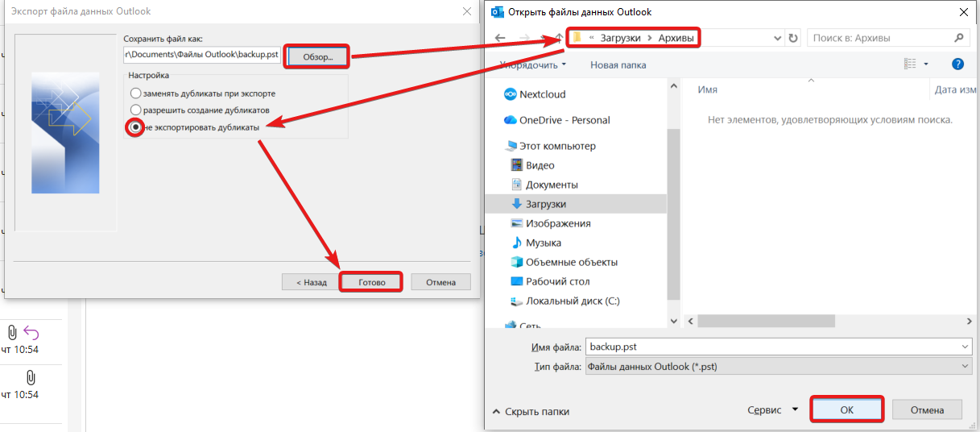Screen dimensions: 980x432
Task: Click the Обзор... button
Action: [317, 56]
